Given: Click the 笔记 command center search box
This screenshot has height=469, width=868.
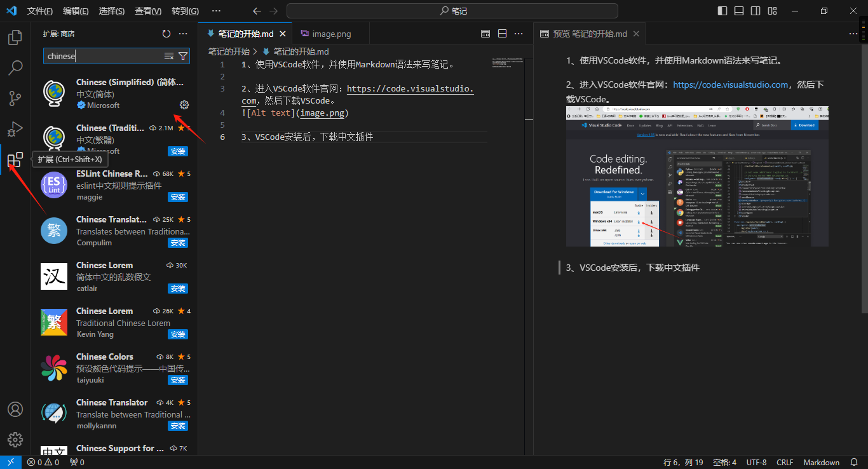Looking at the screenshot, I should click(x=452, y=11).
